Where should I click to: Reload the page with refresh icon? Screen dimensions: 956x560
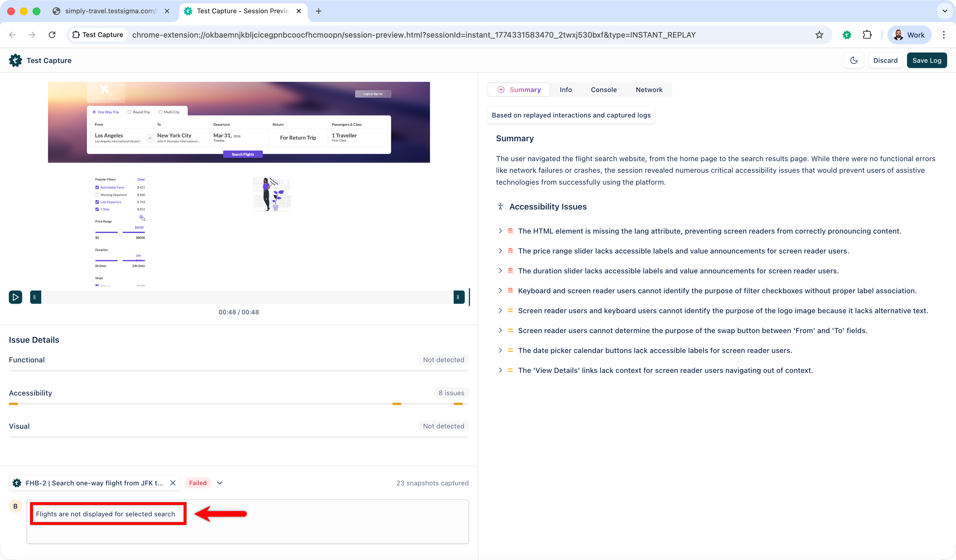(x=52, y=35)
